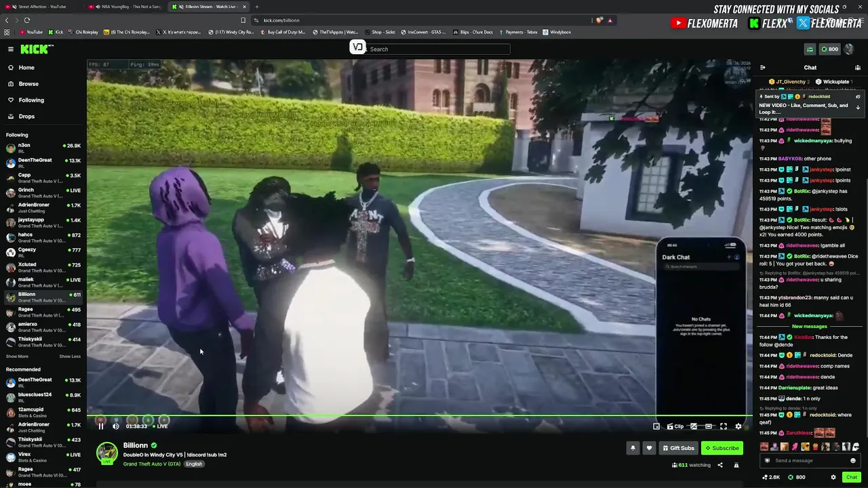Open the Kick logo home page

(x=36, y=49)
